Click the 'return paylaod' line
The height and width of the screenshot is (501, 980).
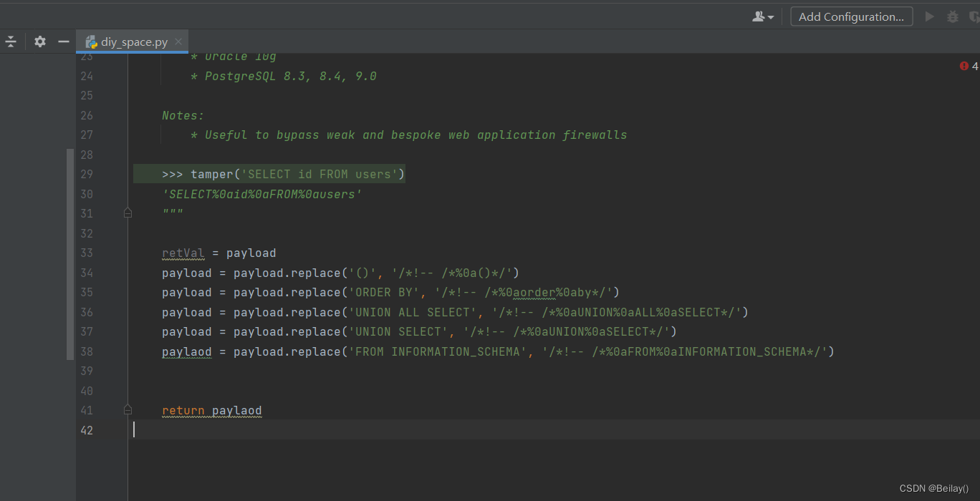(x=212, y=411)
